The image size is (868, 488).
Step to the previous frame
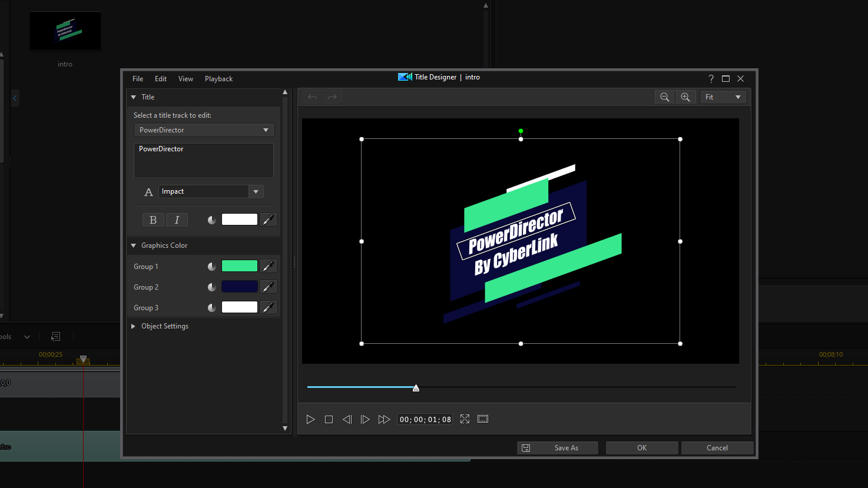pyautogui.click(x=347, y=419)
